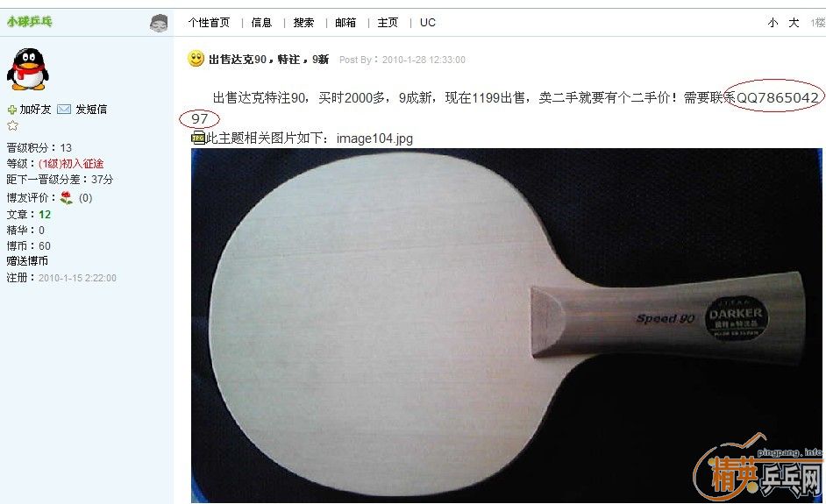This screenshot has width=826, height=504.
Task: Click the star icon below add friend
Action: (12, 125)
